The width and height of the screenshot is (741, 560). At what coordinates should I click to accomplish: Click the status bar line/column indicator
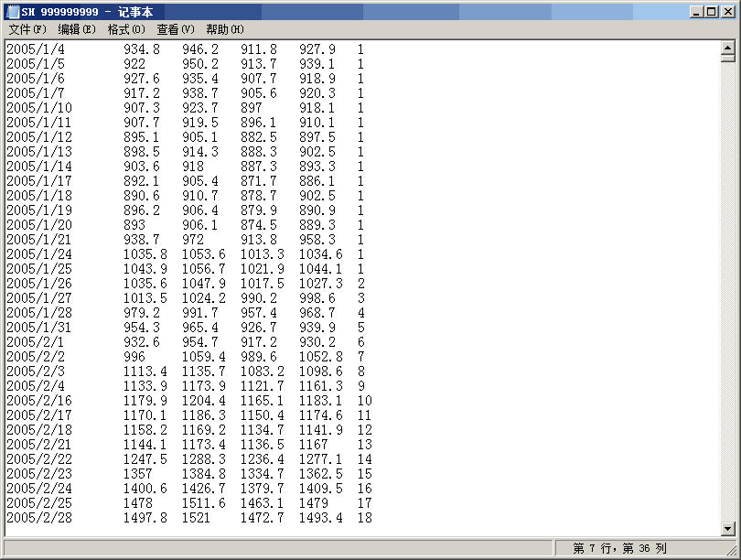[x=619, y=548]
